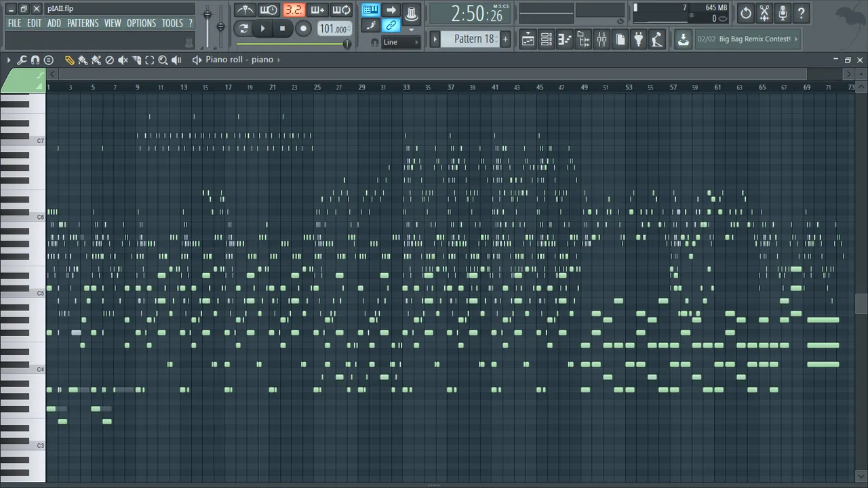The width and height of the screenshot is (868, 488).
Task: Arm the Record button
Action: tap(303, 28)
